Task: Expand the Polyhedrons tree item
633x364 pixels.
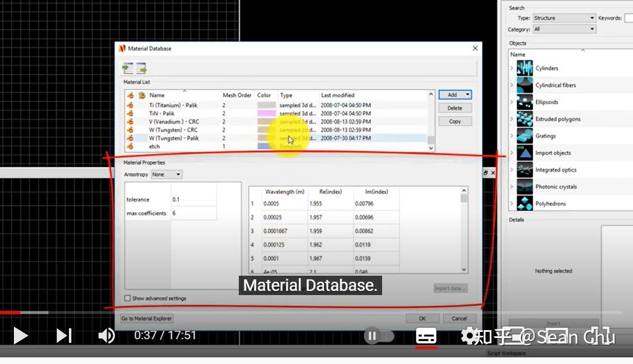Action: (512, 203)
